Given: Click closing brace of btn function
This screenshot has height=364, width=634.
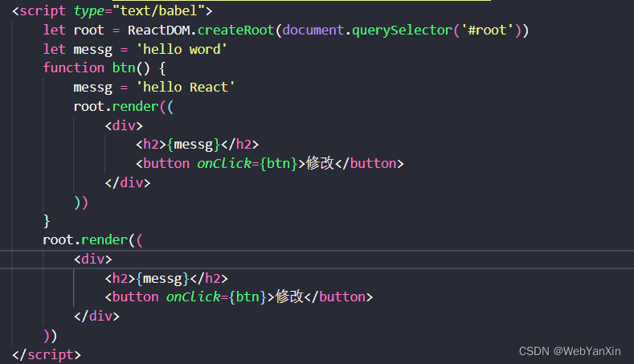Looking at the screenshot, I should 47,221.
